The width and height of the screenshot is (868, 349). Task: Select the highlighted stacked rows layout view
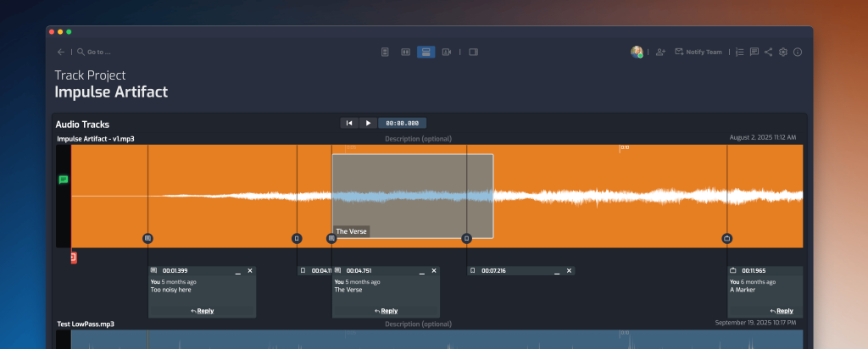(426, 52)
